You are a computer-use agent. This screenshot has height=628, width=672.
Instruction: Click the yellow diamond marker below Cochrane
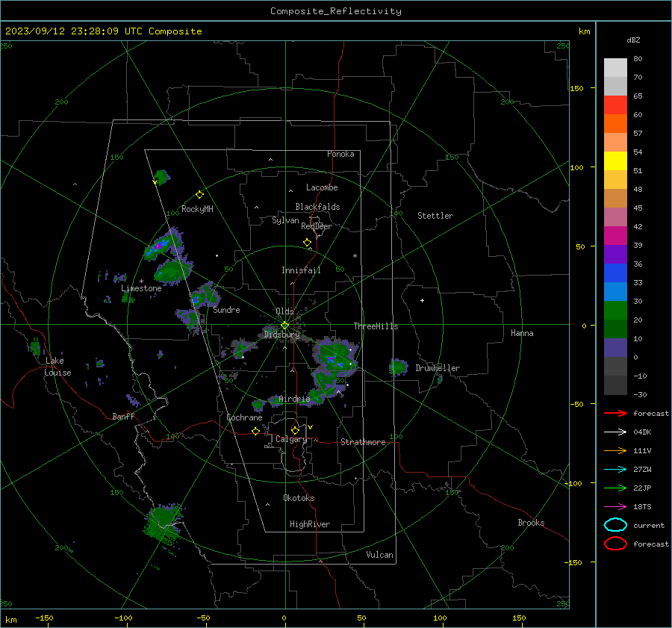(x=256, y=431)
